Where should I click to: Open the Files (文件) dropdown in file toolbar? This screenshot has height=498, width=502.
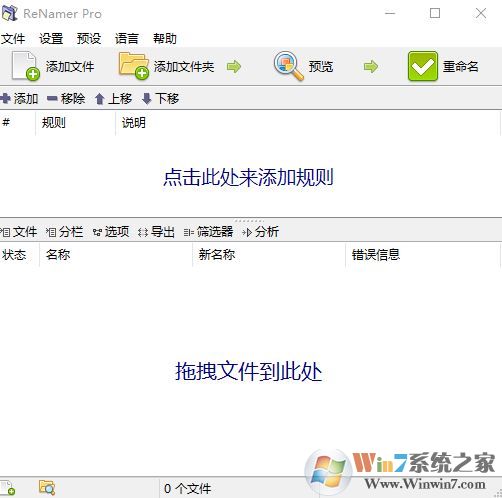[19, 232]
